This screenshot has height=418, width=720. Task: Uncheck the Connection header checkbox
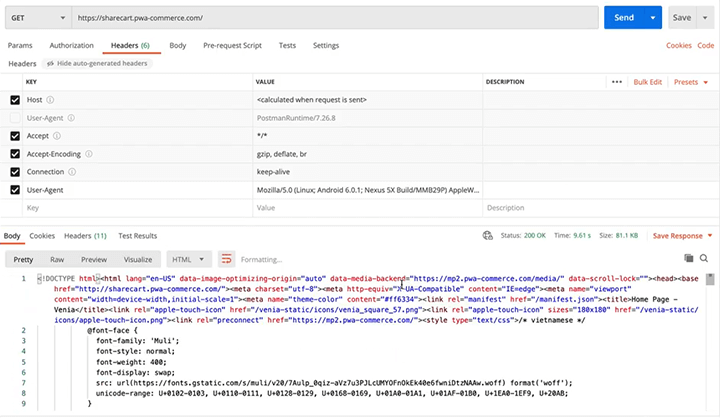(x=15, y=172)
